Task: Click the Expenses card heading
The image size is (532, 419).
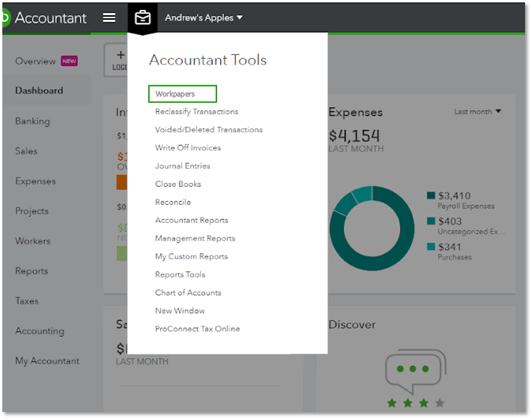Action: (355, 112)
